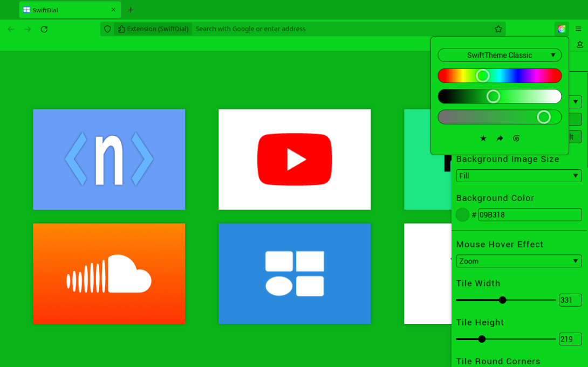The height and width of the screenshot is (367, 588).
Task: Click the star favorite icon in theme popup
Action: (x=483, y=138)
